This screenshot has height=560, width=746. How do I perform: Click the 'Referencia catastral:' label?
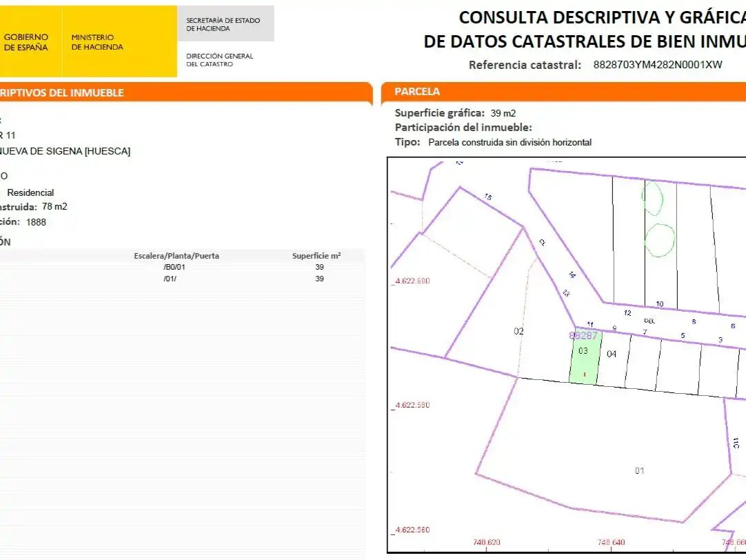coord(525,65)
